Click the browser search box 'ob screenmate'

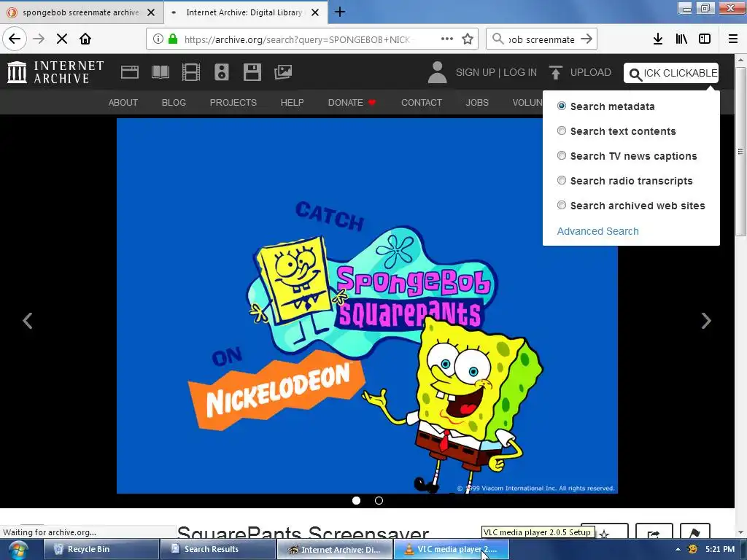pyautogui.click(x=541, y=39)
